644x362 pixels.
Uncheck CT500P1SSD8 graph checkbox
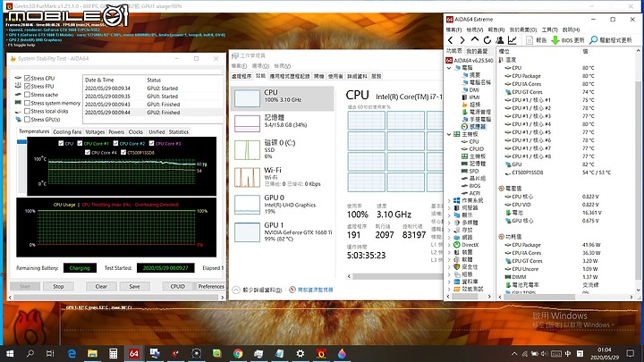(123, 152)
